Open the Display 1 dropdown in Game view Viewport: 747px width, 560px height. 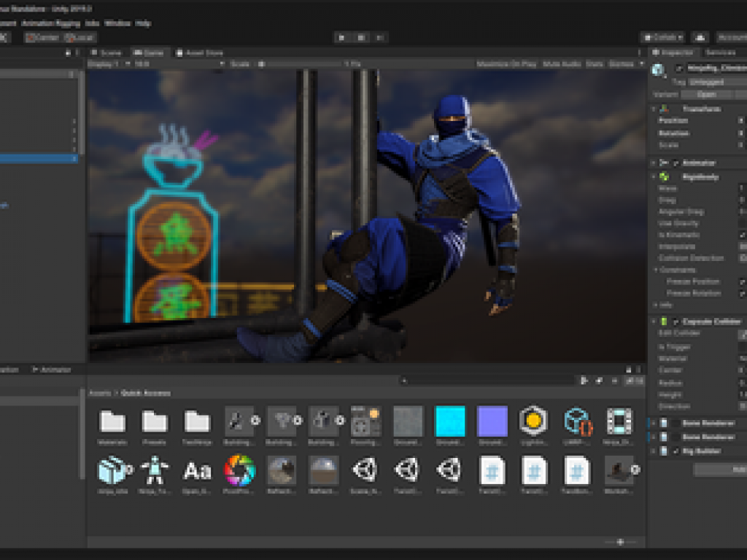click(x=109, y=64)
